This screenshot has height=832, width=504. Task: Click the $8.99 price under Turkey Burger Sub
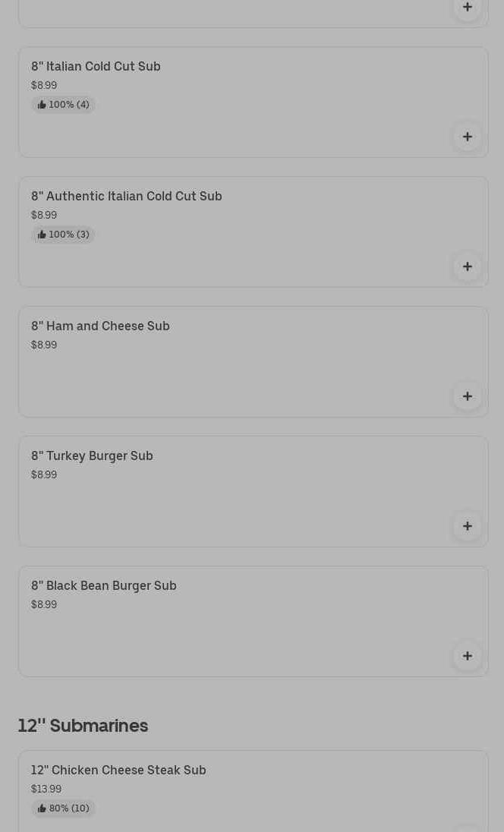coord(44,475)
